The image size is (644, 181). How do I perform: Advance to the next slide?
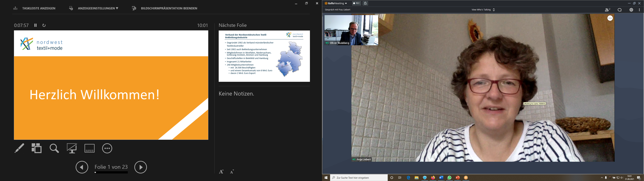click(141, 167)
